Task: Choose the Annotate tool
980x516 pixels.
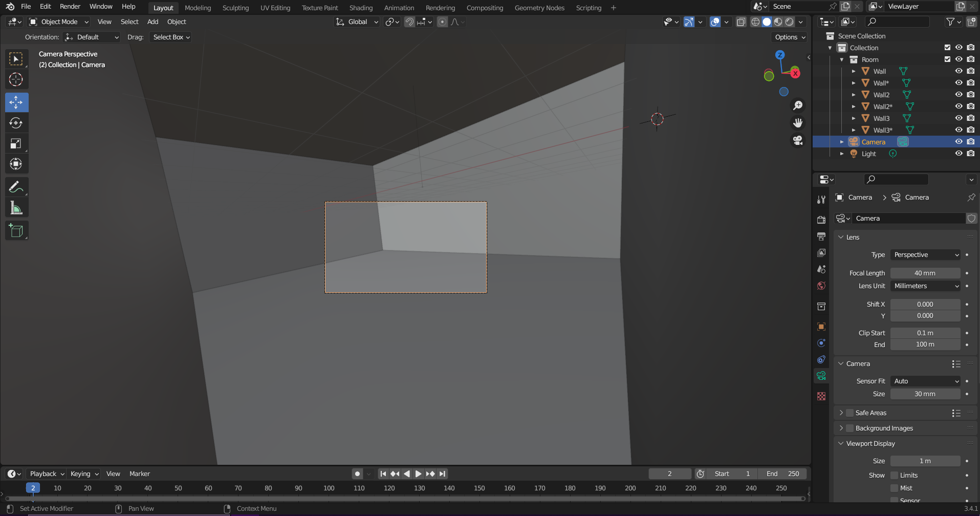Action: (x=16, y=186)
